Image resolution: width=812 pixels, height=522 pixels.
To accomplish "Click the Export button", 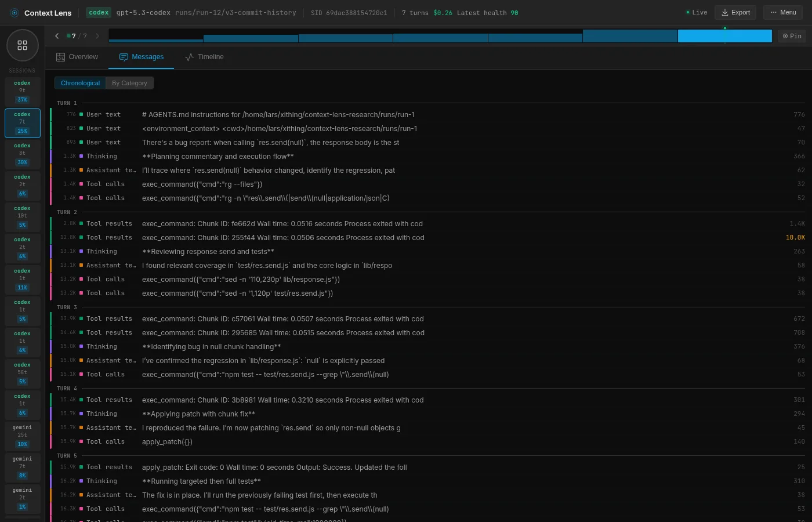I will 735,12.
